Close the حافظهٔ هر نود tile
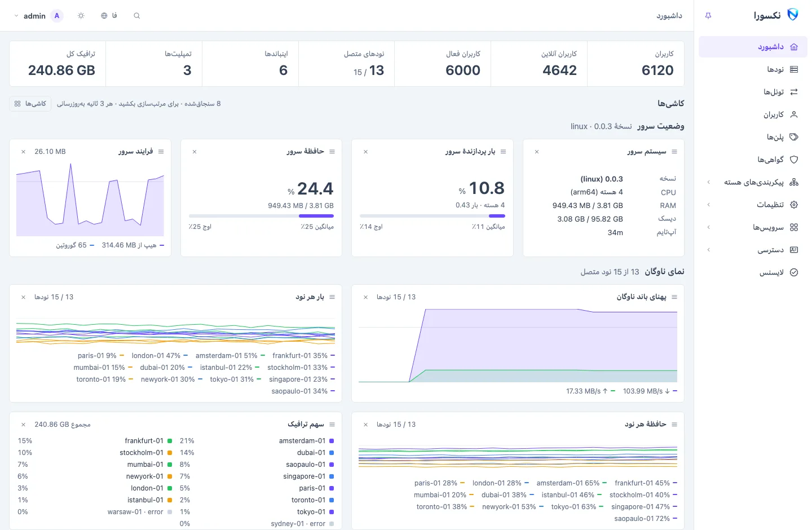 (366, 425)
